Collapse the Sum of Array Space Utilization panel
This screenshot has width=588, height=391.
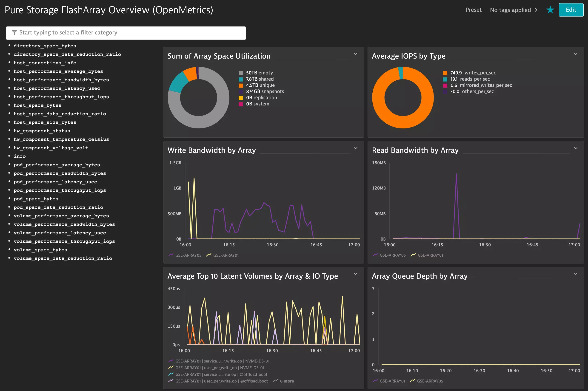click(356, 54)
